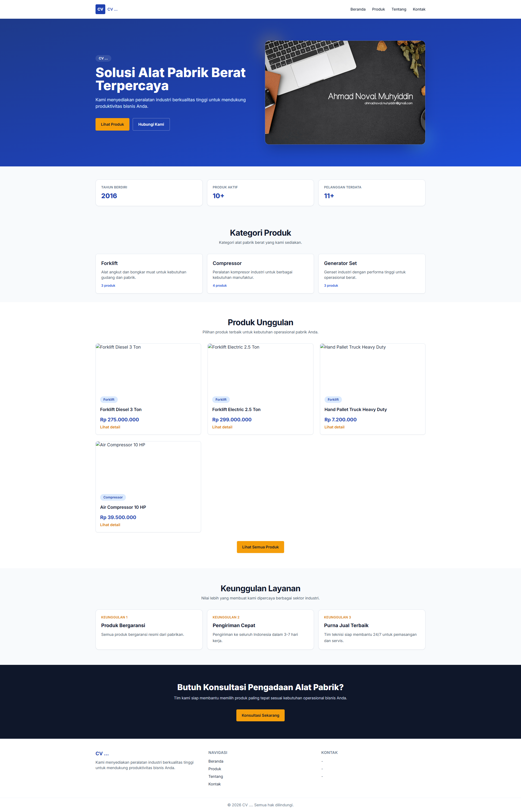Screen dimensions: 521x812
Task: Click Lihat detail for Hand Pallet Truck
Action: (x=334, y=427)
